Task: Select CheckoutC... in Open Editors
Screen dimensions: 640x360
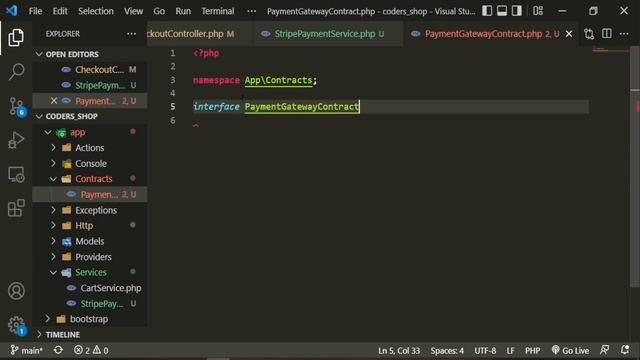Action: click(x=90, y=70)
